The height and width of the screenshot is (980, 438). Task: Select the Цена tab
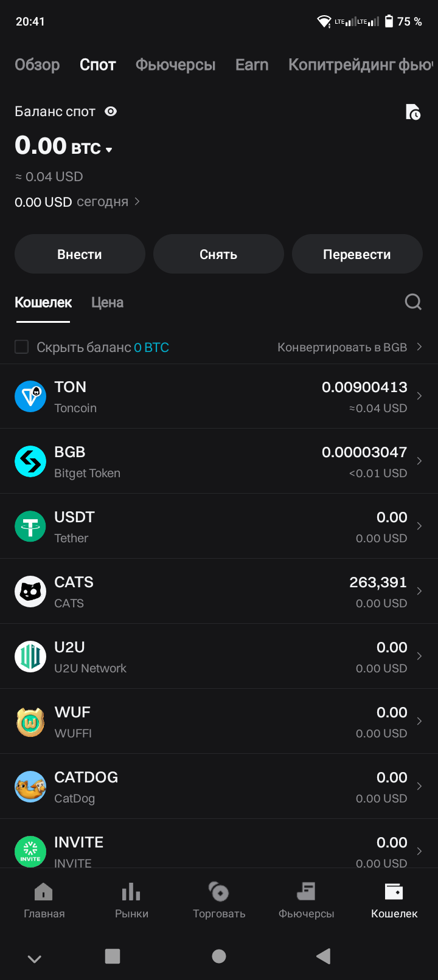click(x=107, y=302)
